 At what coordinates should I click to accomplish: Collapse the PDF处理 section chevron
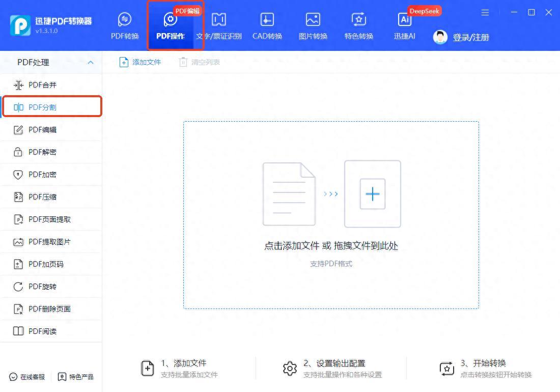tap(91, 62)
